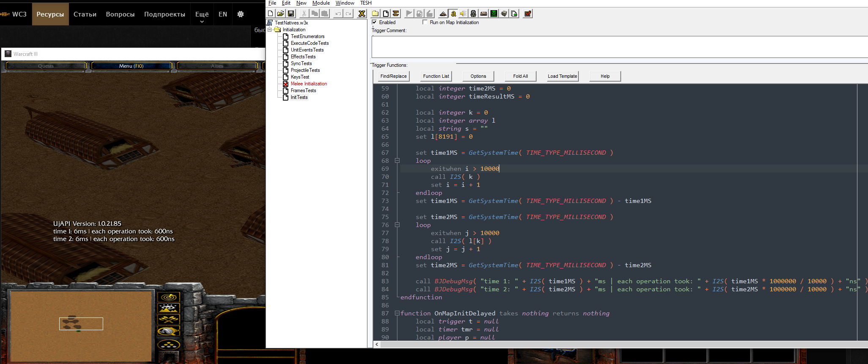The image size is (868, 364).
Task: Click the settings gear icon in the website navbar
Action: tap(241, 14)
